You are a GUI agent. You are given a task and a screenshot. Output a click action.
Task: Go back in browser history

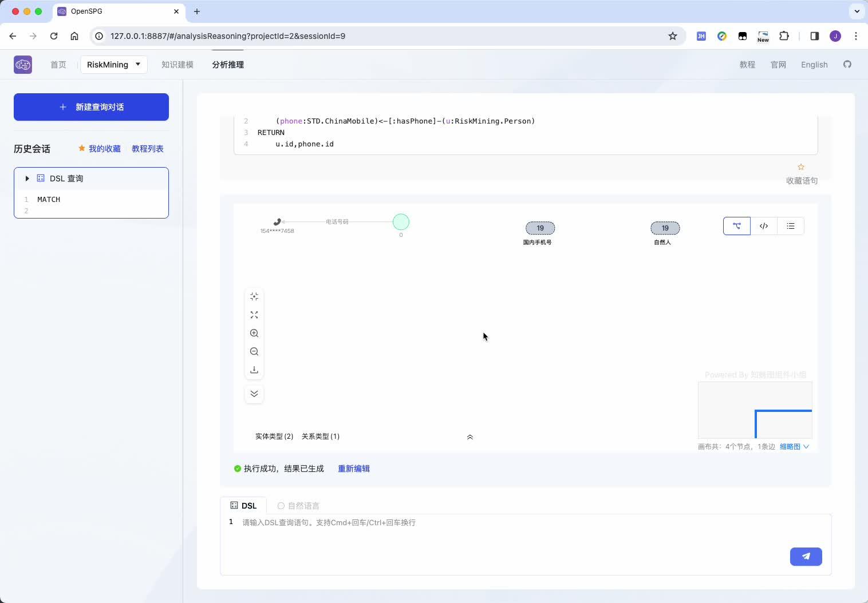tap(13, 36)
